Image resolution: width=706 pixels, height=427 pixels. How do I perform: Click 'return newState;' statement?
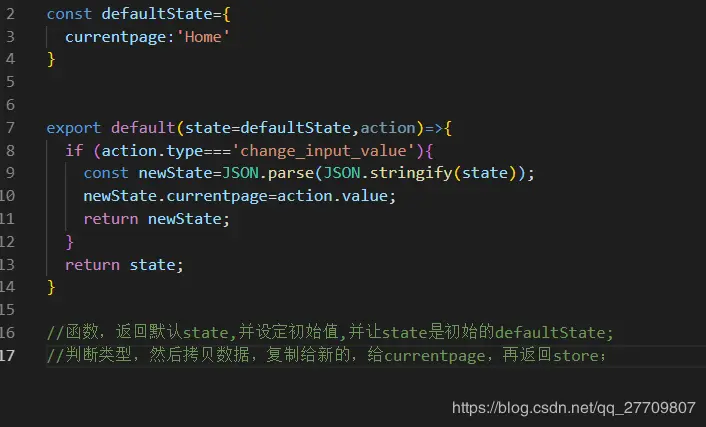156,219
